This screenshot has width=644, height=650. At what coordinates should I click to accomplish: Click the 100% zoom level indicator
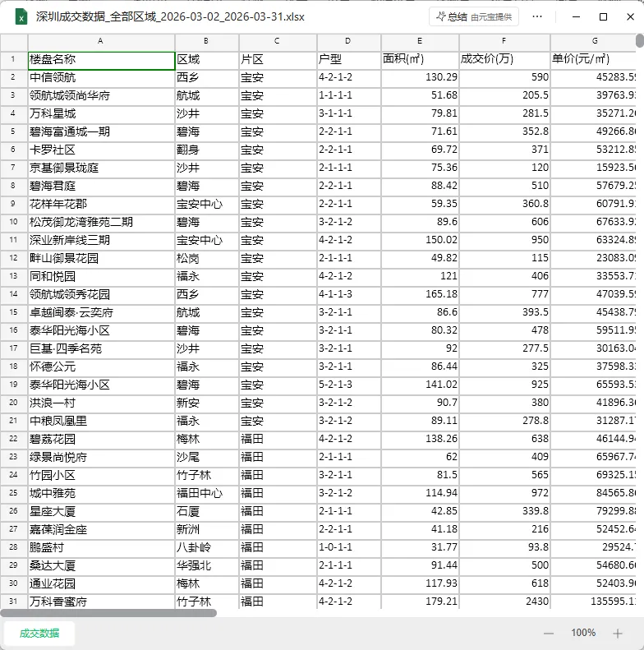pyautogui.click(x=583, y=633)
